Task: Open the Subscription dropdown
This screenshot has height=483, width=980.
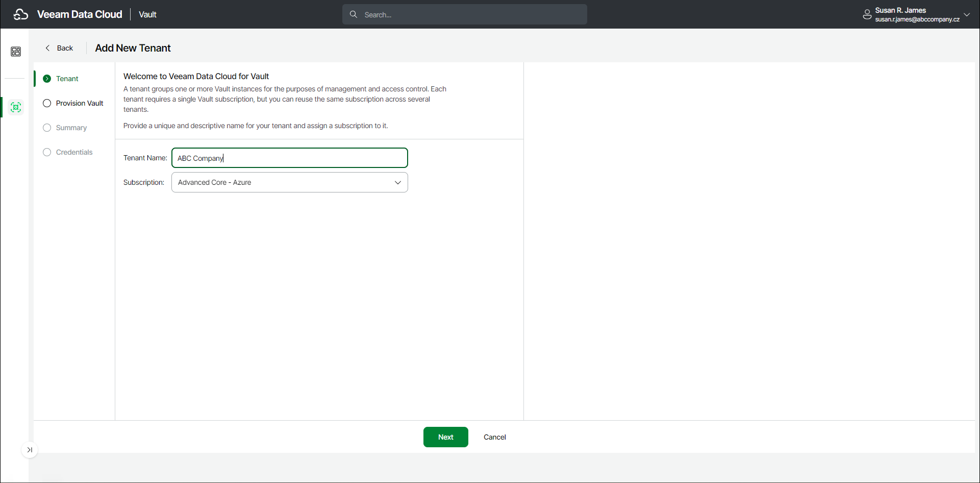Action: click(x=290, y=182)
